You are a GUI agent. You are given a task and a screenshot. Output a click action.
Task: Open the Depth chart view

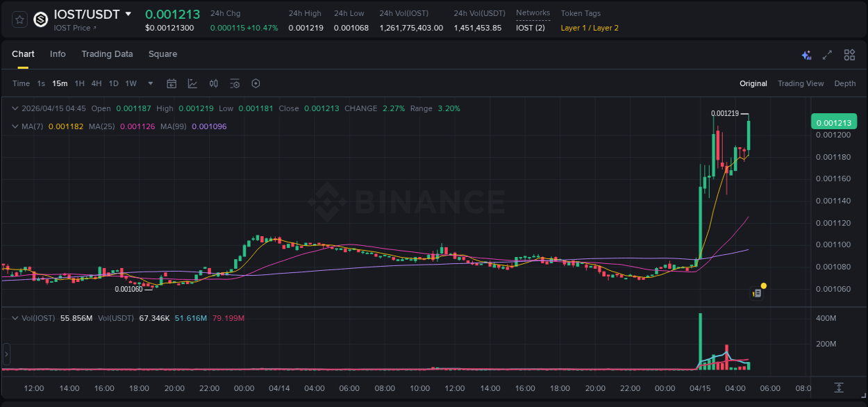pyautogui.click(x=844, y=83)
